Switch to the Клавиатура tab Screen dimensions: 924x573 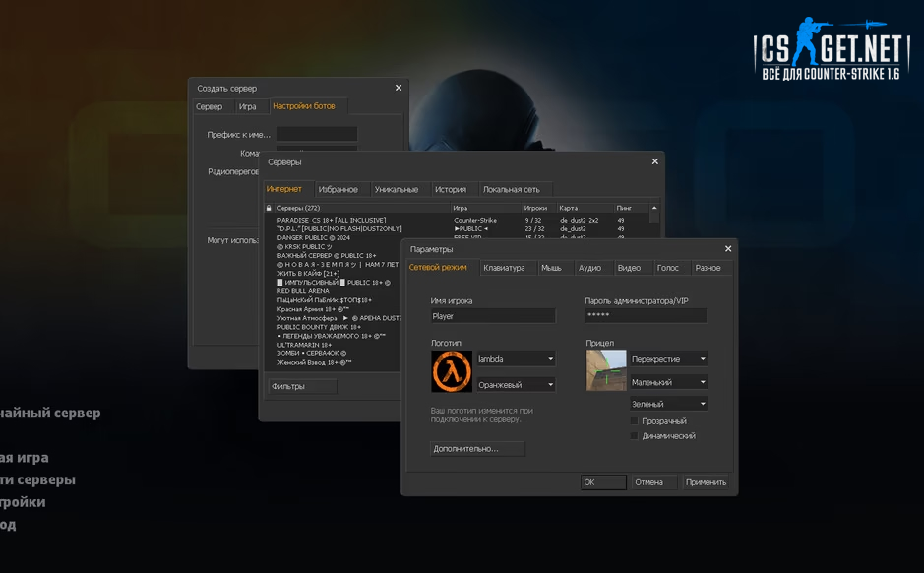[504, 268]
